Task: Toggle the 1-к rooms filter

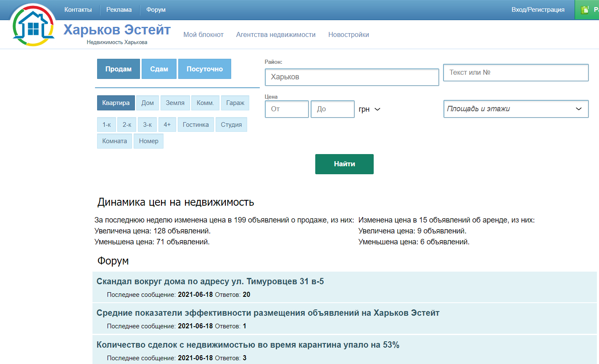Action: tap(106, 125)
